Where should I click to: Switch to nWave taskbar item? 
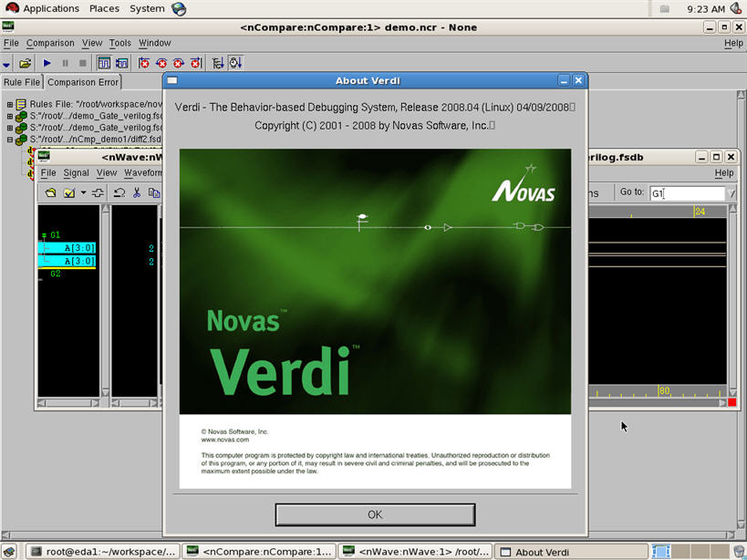[417, 552]
